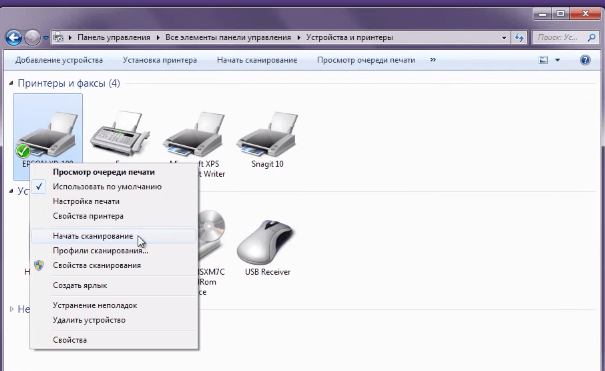
Task: Choose 'Свойства принтера' in context menu
Action: click(x=114, y=216)
